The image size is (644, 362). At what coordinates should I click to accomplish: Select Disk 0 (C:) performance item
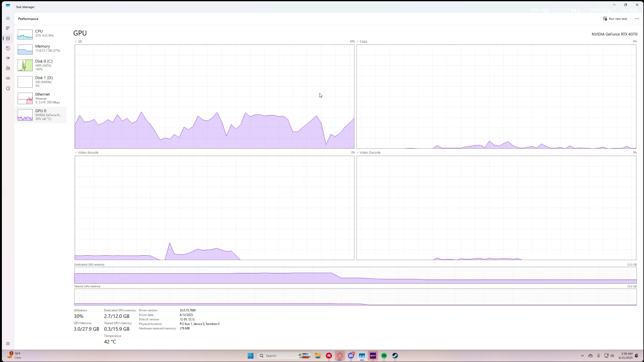click(40, 65)
